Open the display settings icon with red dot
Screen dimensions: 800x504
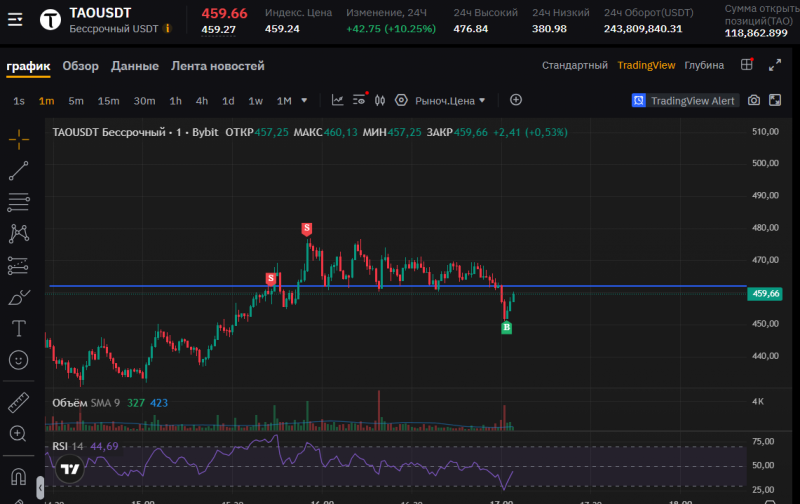click(360, 99)
